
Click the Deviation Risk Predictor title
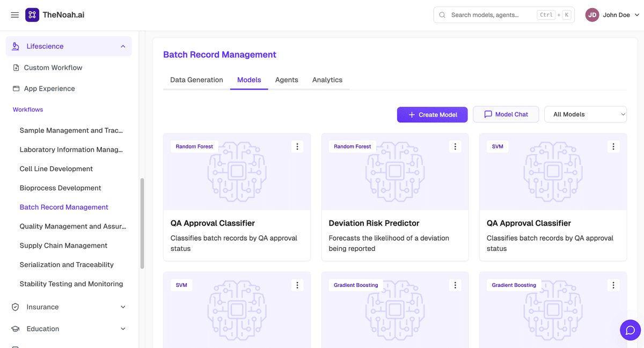pos(374,223)
